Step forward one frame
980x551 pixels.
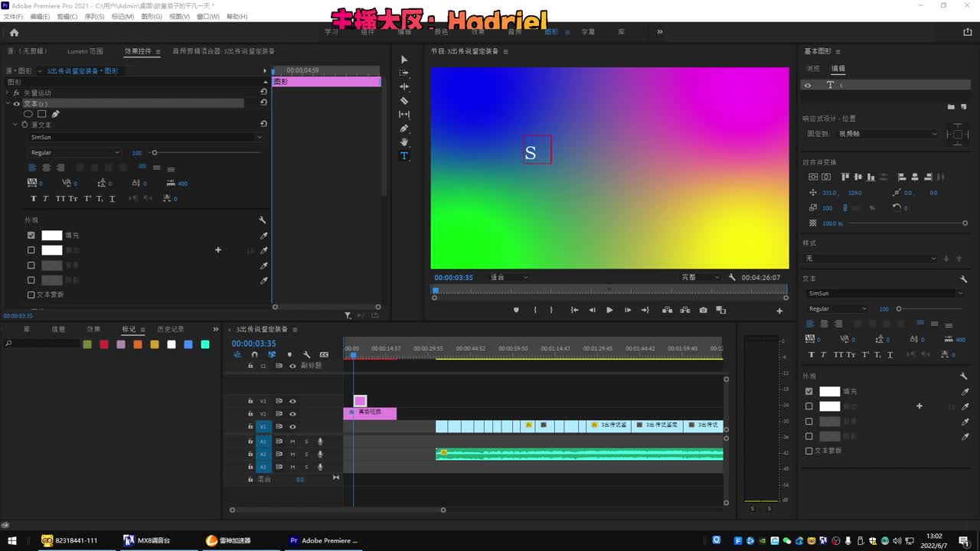628,310
